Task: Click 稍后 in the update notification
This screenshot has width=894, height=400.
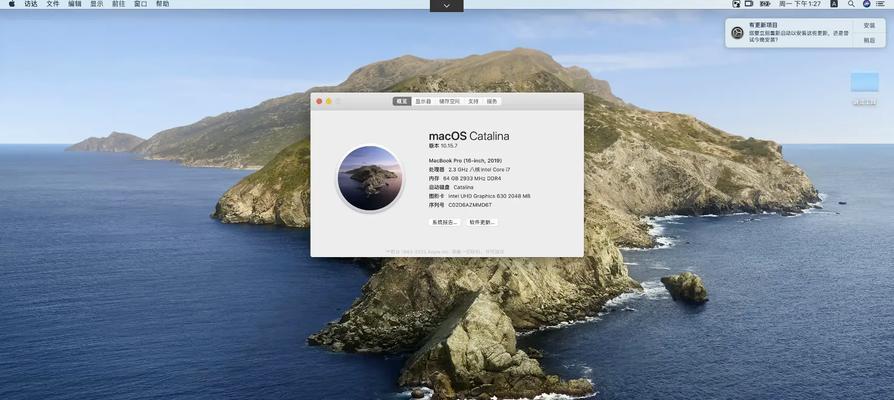Action: 869,40
